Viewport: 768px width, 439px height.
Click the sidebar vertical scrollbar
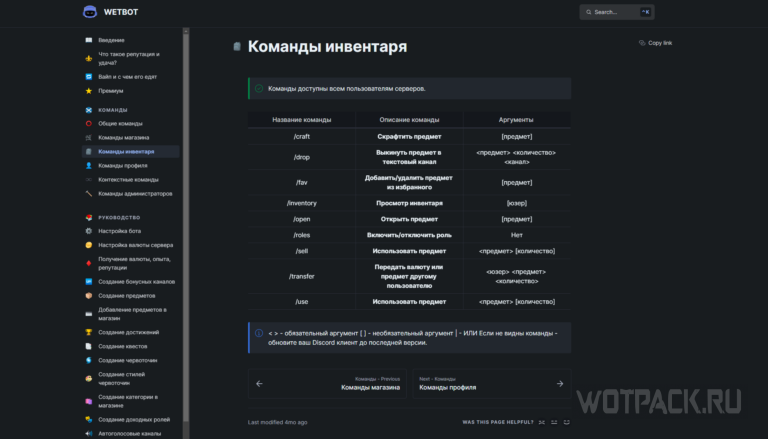pos(186,200)
